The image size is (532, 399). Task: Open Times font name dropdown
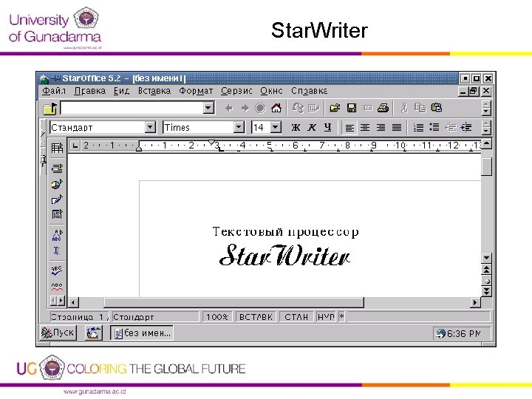click(x=239, y=128)
